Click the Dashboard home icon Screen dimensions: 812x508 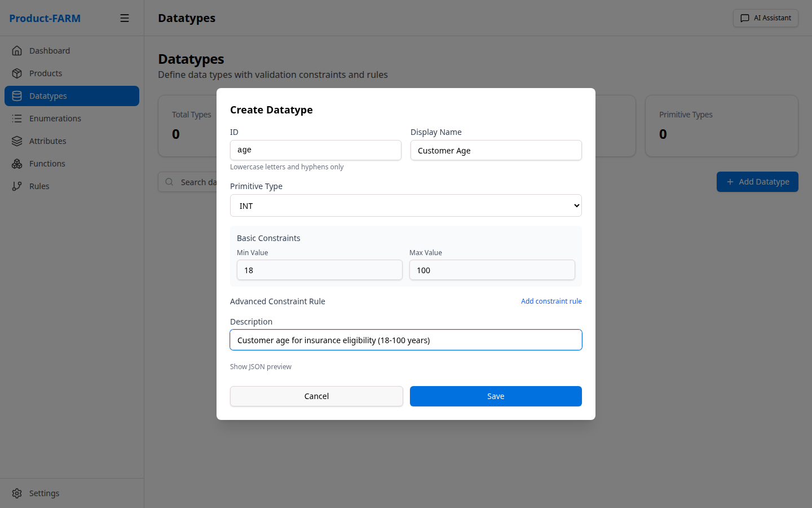[17, 51]
